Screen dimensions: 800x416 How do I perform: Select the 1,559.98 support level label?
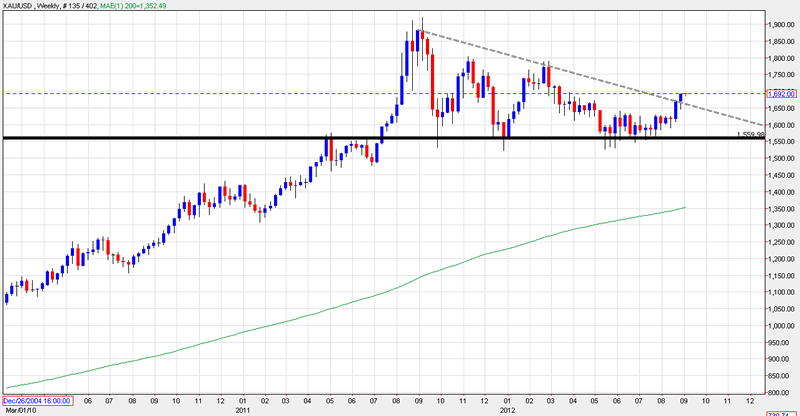751,134
